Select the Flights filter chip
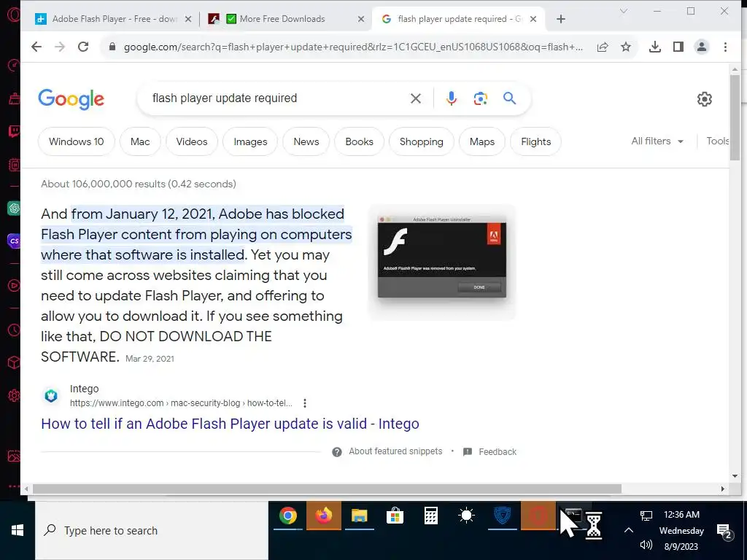Viewport: 747px width, 560px height. [535, 142]
